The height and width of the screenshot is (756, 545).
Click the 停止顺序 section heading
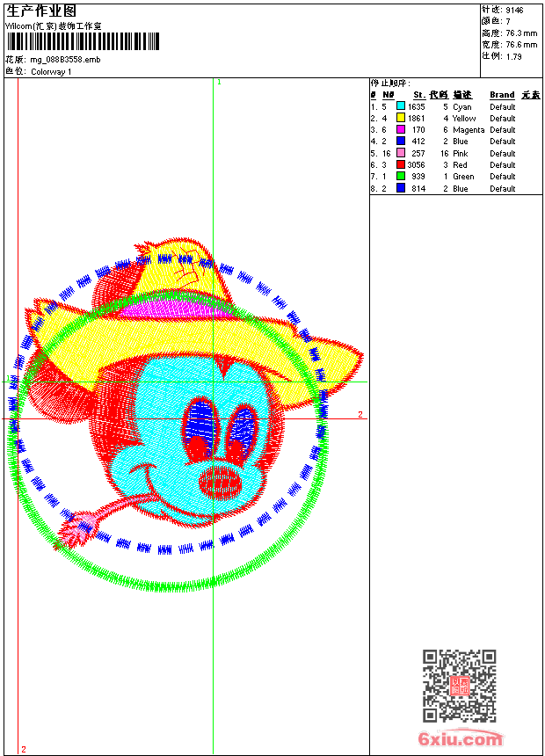pos(390,84)
